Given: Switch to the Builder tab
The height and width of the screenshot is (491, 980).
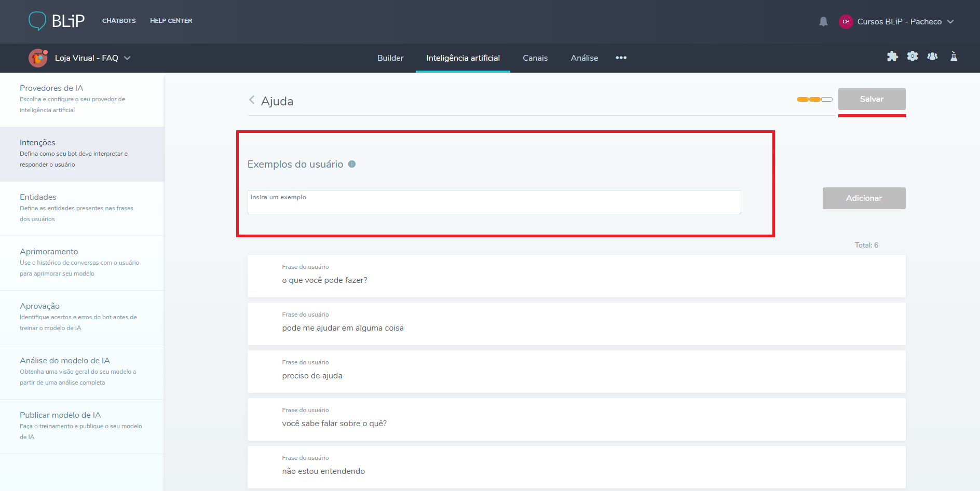Looking at the screenshot, I should click(x=390, y=58).
